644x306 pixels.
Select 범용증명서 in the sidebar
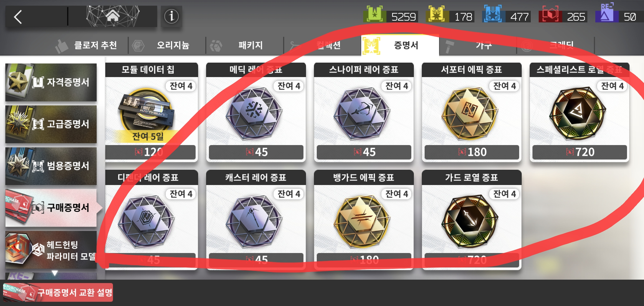coord(51,166)
